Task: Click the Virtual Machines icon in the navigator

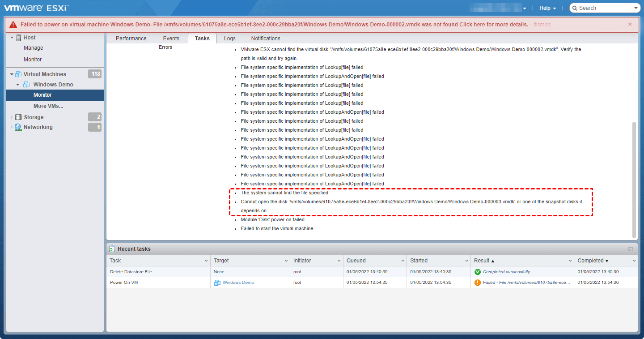Action: point(18,74)
